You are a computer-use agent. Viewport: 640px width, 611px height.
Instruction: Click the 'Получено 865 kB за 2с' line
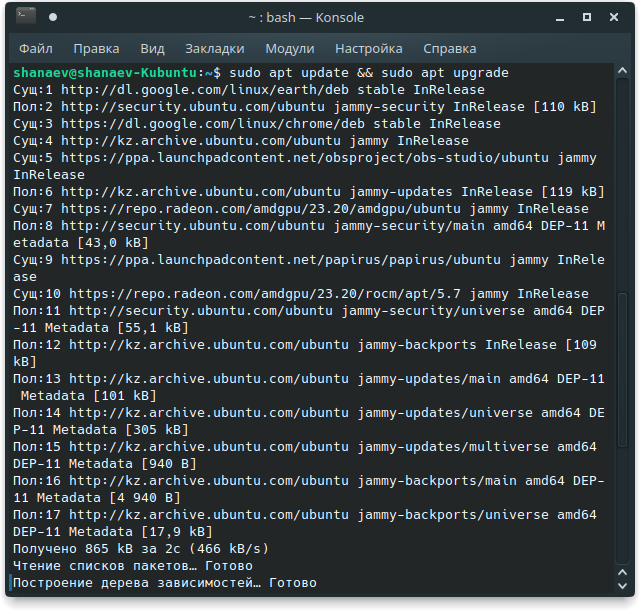pyautogui.click(x=141, y=549)
